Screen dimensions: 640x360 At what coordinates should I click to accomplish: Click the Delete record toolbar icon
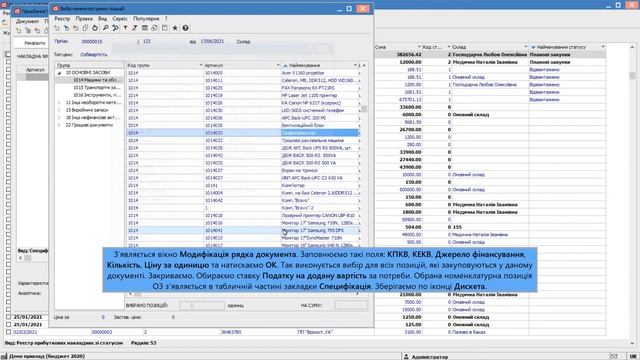(x=76, y=28)
